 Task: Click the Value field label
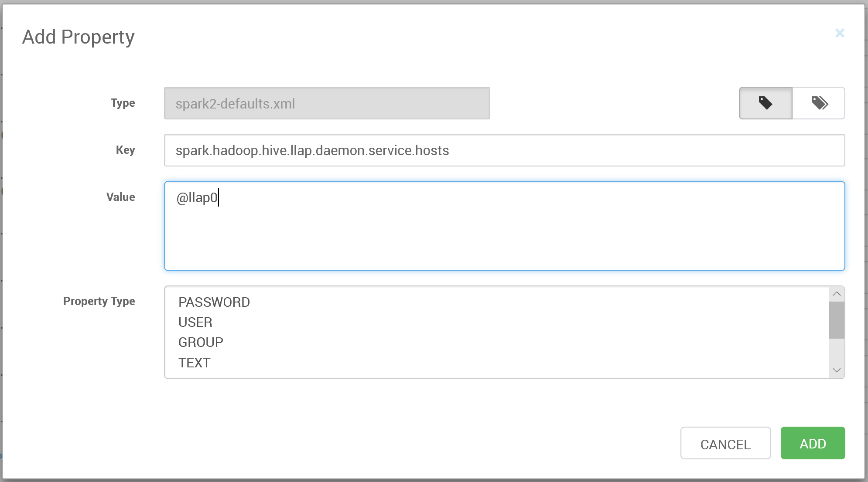tap(120, 197)
